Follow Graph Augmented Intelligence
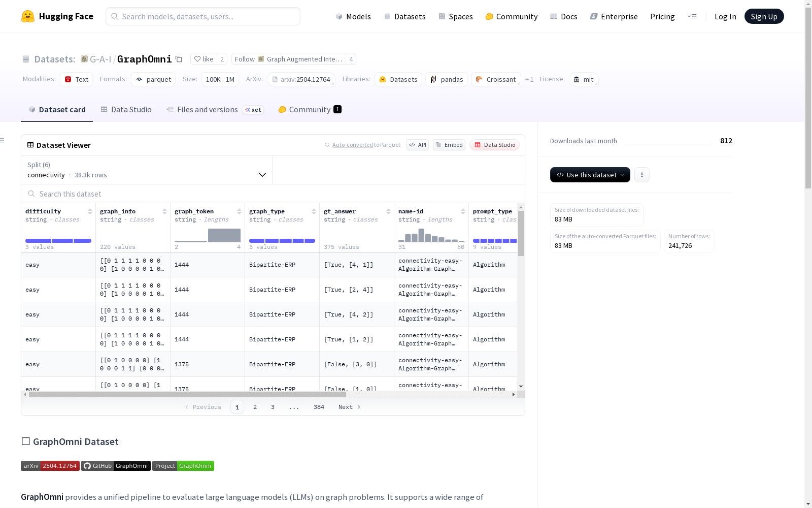The height and width of the screenshot is (508, 812). tap(288, 59)
